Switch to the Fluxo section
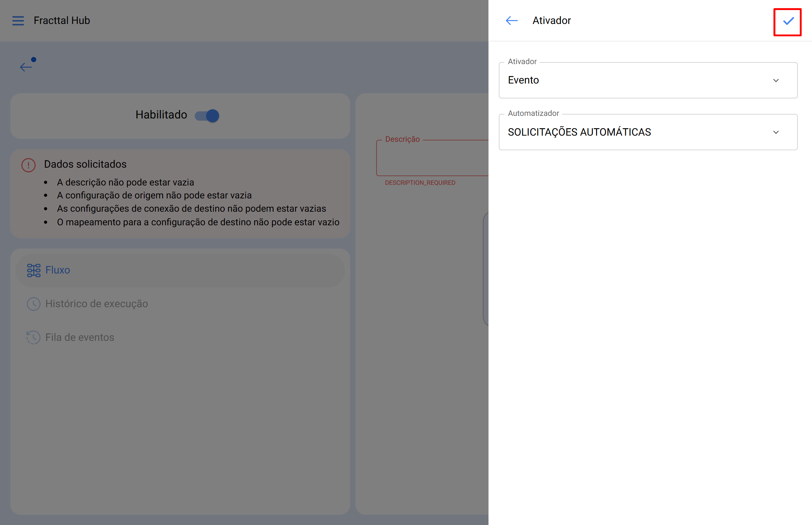Image resolution: width=812 pixels, height=525 pixels. [x=57, y=270]
